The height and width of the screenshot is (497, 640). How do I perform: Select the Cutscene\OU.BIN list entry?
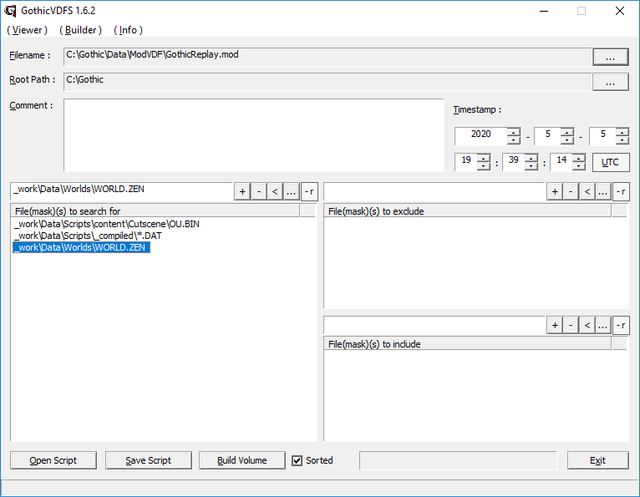coord(107,224)
